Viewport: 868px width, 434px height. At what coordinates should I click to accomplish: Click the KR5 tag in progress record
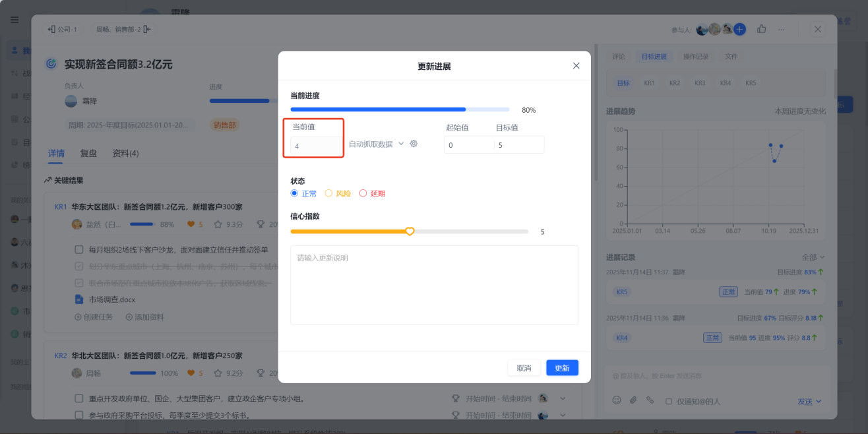coord(622,292)
